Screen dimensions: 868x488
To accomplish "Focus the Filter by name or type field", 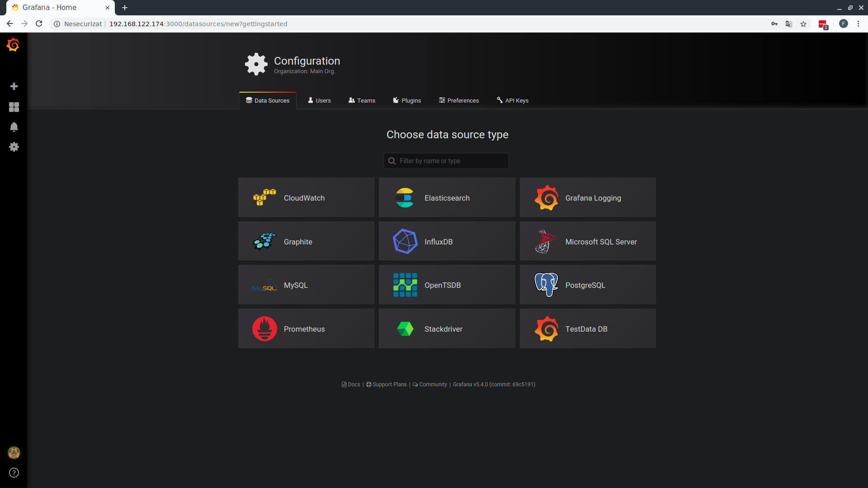I will (446, 161).
